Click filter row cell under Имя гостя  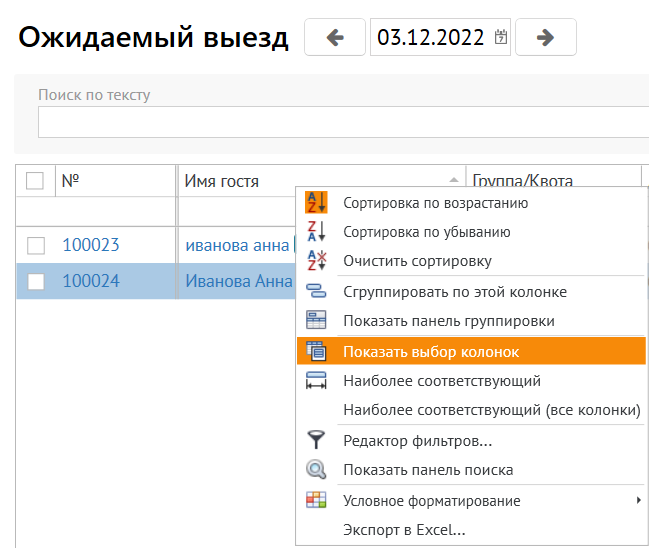point(237,212)
